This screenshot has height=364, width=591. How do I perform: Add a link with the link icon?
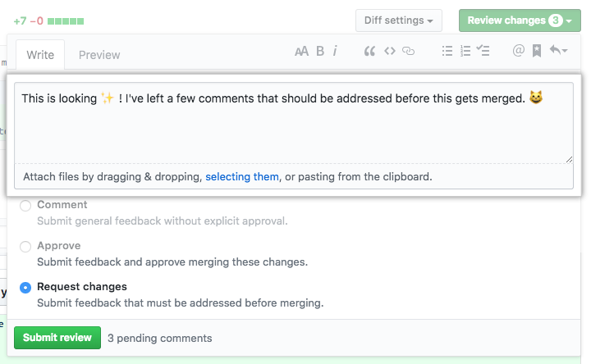pos(409,52)
